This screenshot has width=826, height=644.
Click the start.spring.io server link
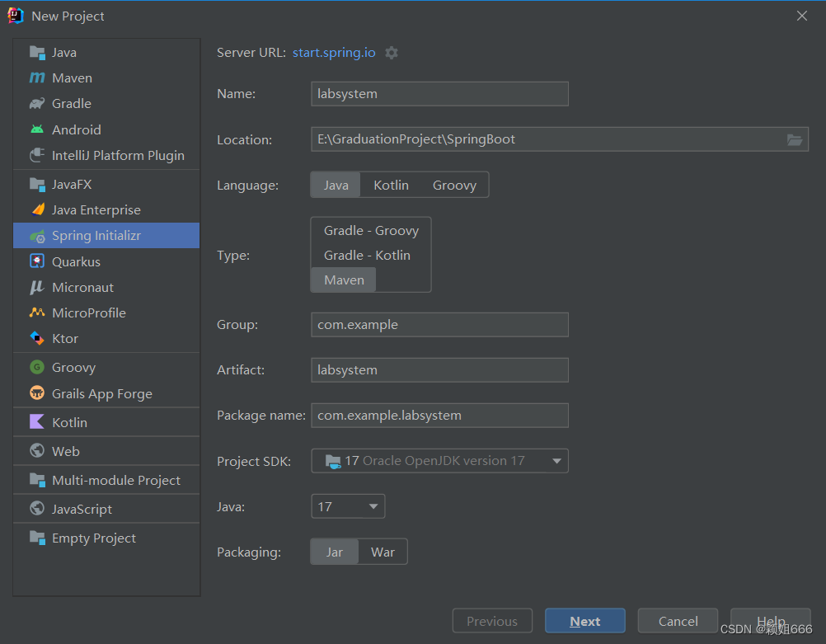tap(333, 52)
